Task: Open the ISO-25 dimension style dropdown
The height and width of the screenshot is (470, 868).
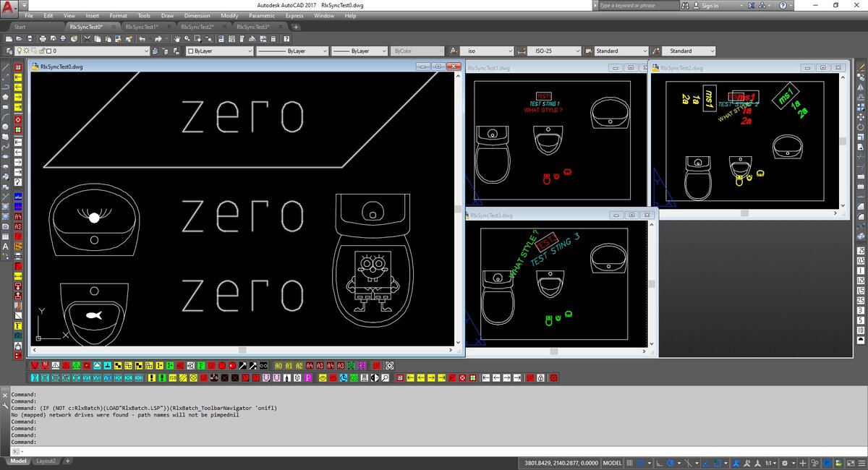Action: 576,51
